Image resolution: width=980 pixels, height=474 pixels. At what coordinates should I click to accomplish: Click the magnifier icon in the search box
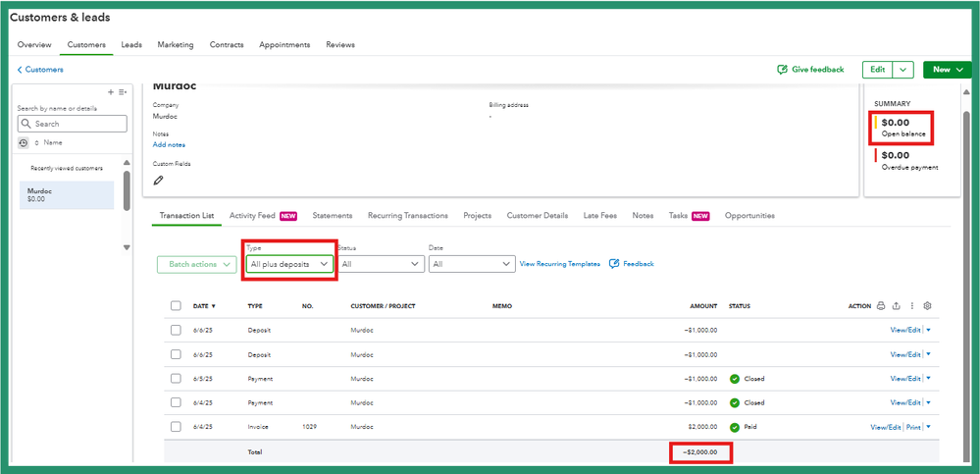point(26,124)
